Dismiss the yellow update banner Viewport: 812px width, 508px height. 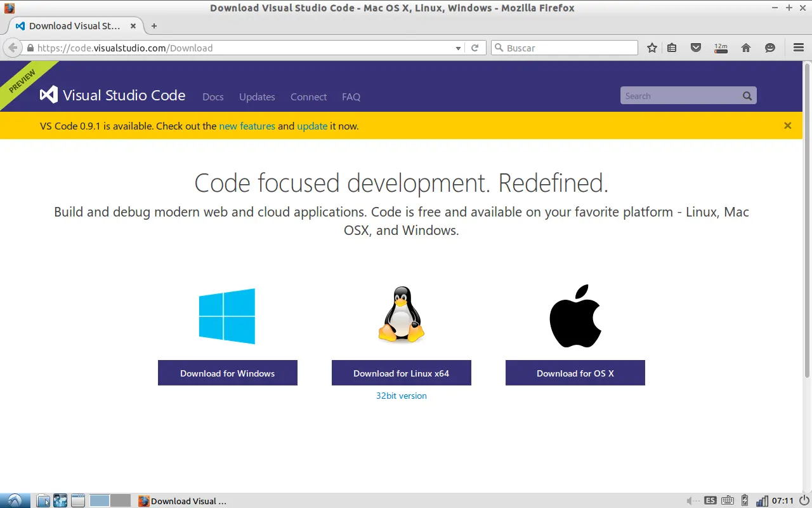click(787, 126)
